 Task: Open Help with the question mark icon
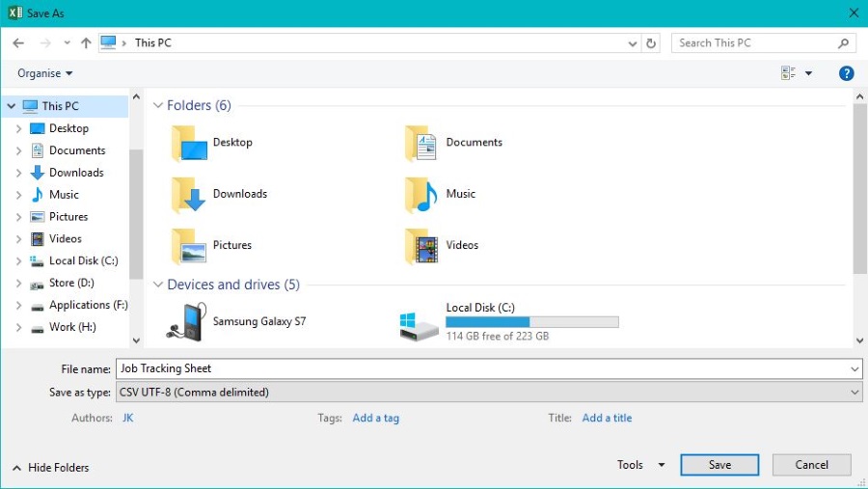pos(846,73)
